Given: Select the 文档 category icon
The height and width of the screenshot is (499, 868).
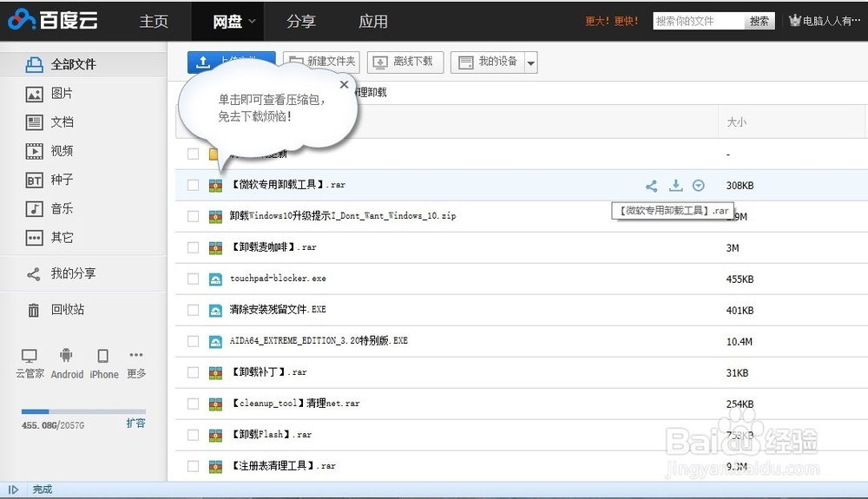Looking at the screenshot, I should 35,122.
